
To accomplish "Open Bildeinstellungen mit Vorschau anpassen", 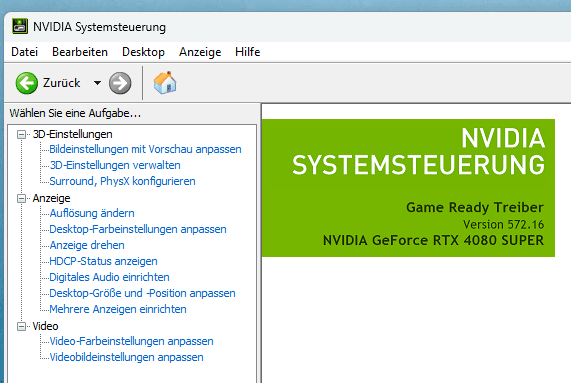I will pyautogui.click(x=145, y=149).
